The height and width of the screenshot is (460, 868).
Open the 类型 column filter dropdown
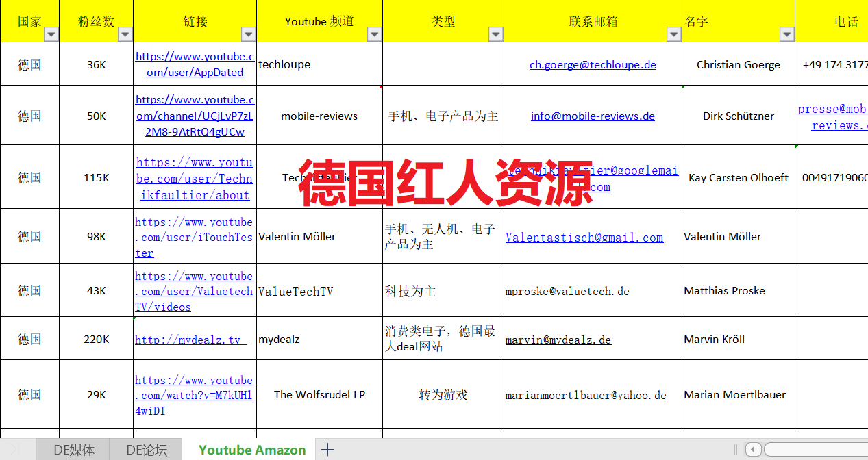[496, 34]
